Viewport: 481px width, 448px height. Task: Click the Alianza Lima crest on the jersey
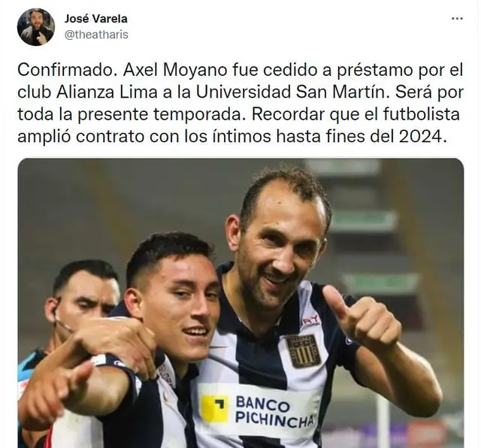click(x=304, y=351)
